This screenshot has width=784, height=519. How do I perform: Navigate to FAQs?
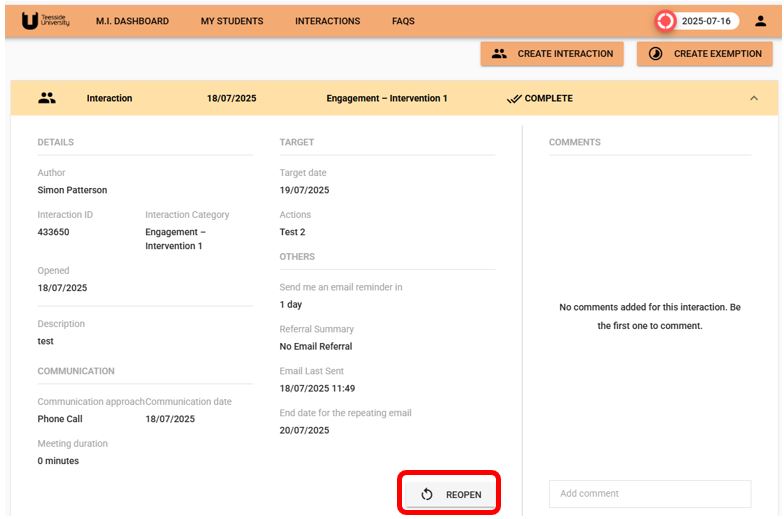point(403,21)
